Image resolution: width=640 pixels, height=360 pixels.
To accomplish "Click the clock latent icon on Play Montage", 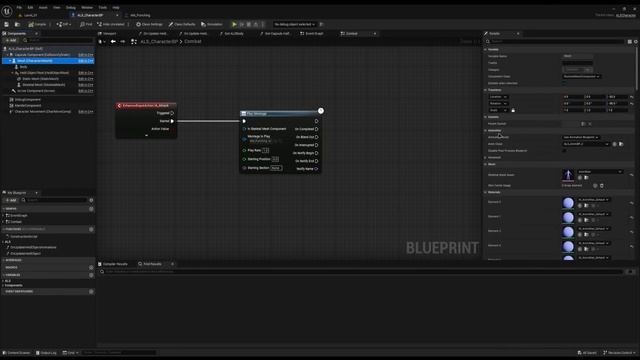I will point(321,111).
